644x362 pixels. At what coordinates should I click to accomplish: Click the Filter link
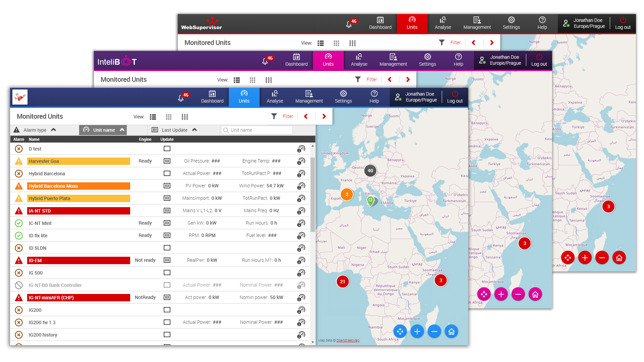coord(287,116)
